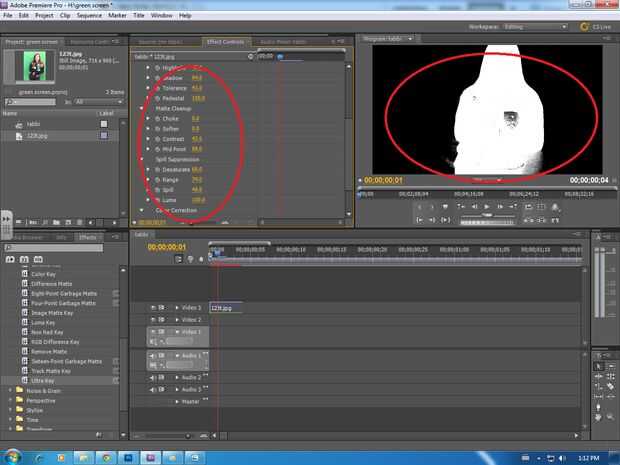This screenshot has height=465, width=620.
Task: Expand the Noise & Grain folder
Action: 11,391
